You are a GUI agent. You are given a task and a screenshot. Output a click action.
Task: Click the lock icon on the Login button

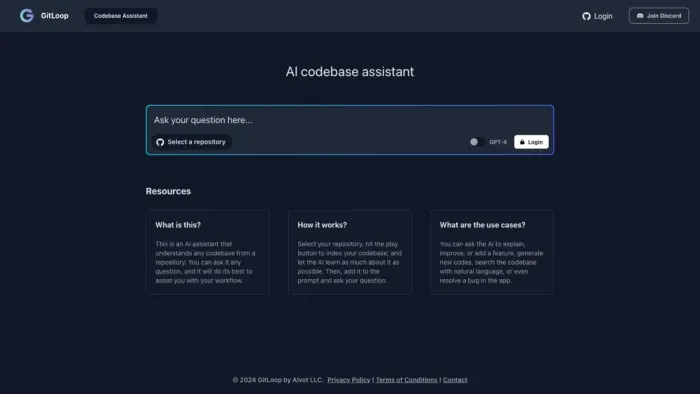pos(522,142)
